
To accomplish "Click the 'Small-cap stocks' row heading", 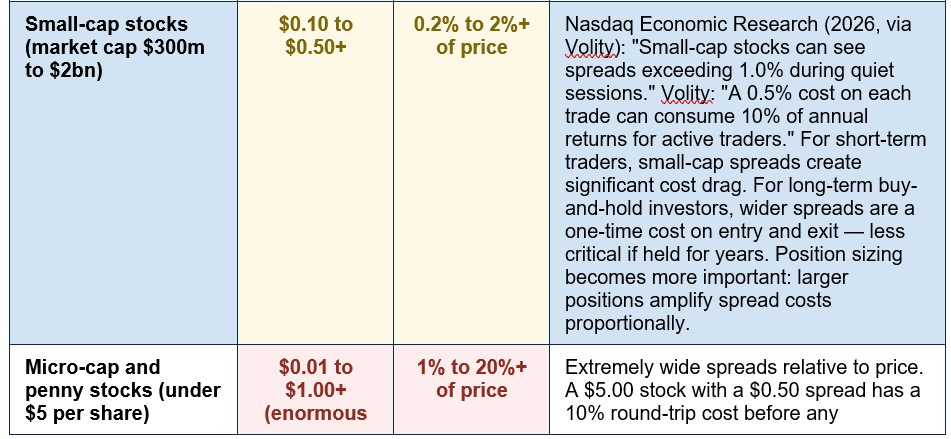I will [107, 24].
